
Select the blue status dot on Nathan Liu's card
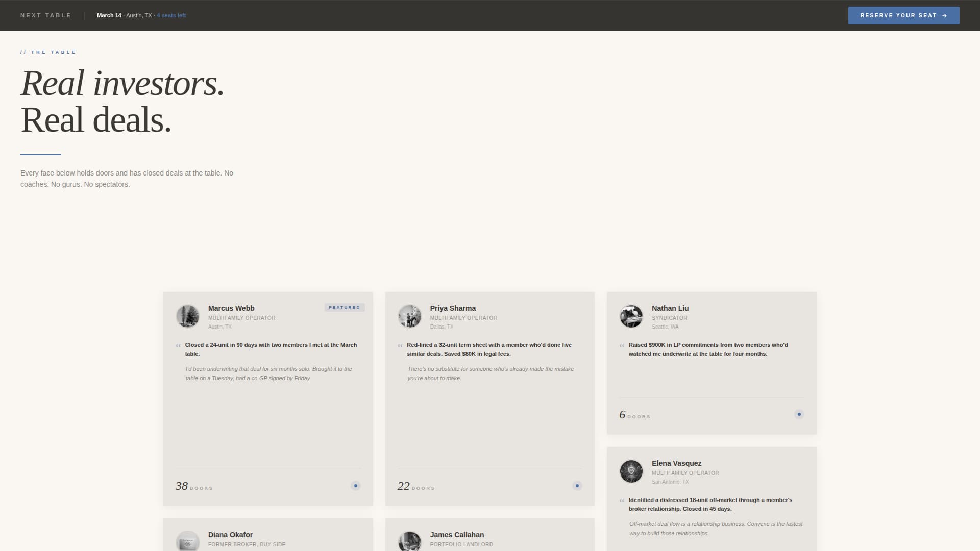pos(799,414)
